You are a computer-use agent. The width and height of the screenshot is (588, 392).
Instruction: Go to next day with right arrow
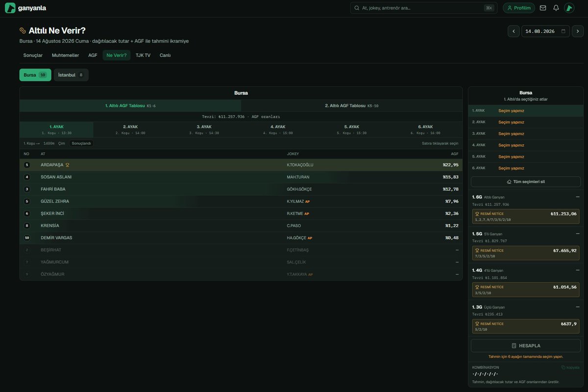click(577, 31)
